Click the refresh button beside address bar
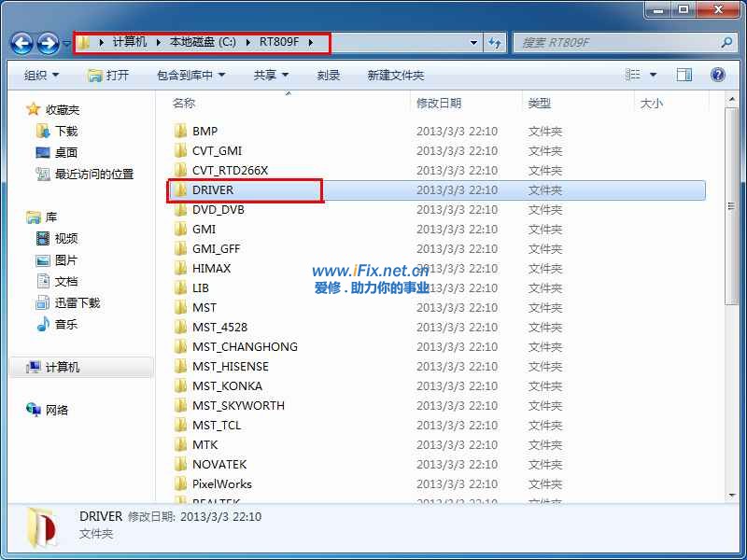747x560 pixels. (495, 43)
